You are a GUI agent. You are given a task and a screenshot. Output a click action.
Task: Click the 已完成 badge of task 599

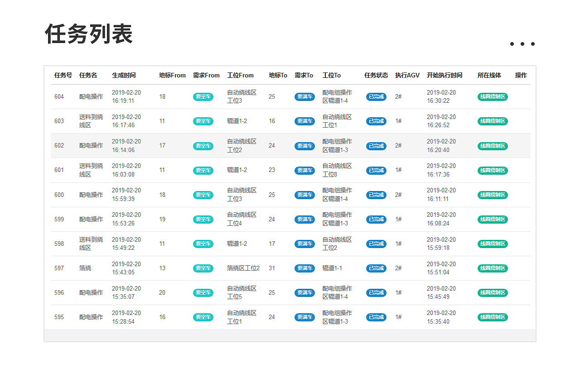[376, 219]
